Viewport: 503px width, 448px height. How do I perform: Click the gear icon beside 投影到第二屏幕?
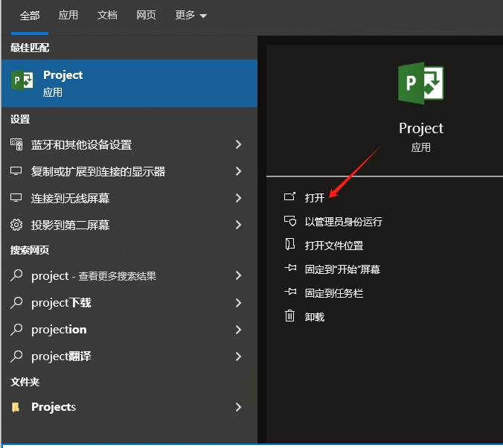coord(16,225)
